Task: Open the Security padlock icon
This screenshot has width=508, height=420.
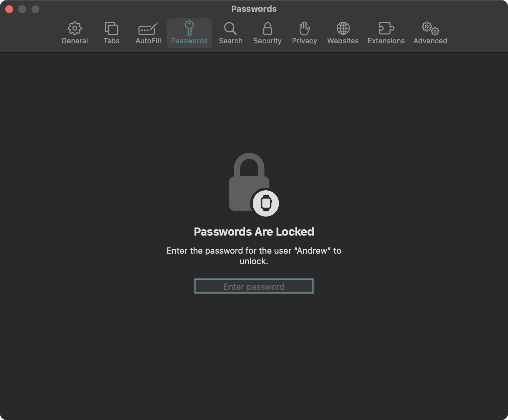Action: tap(267, 29)
